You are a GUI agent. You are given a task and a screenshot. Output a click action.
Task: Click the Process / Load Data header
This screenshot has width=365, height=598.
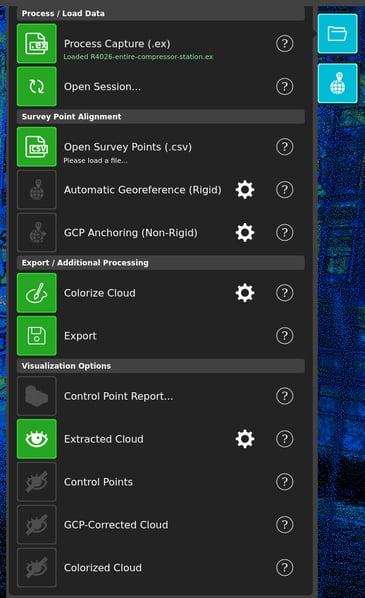click(x=161, y=13)
